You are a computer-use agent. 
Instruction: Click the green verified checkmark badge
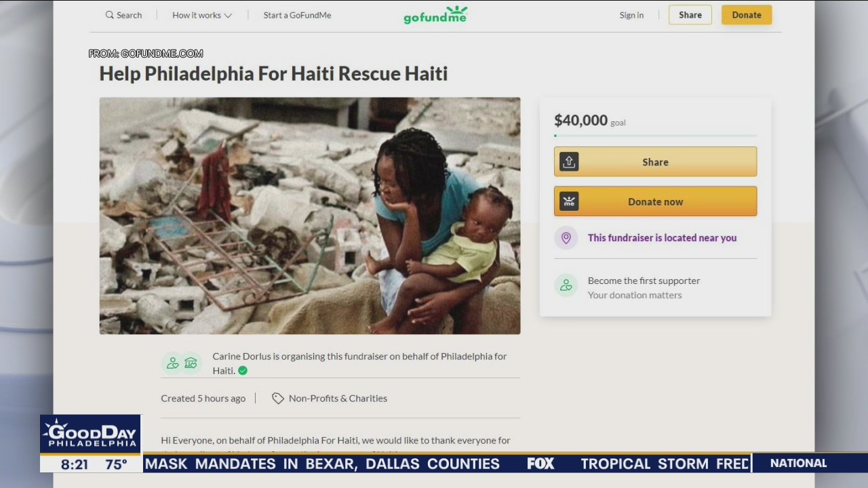tap(243, 371)
